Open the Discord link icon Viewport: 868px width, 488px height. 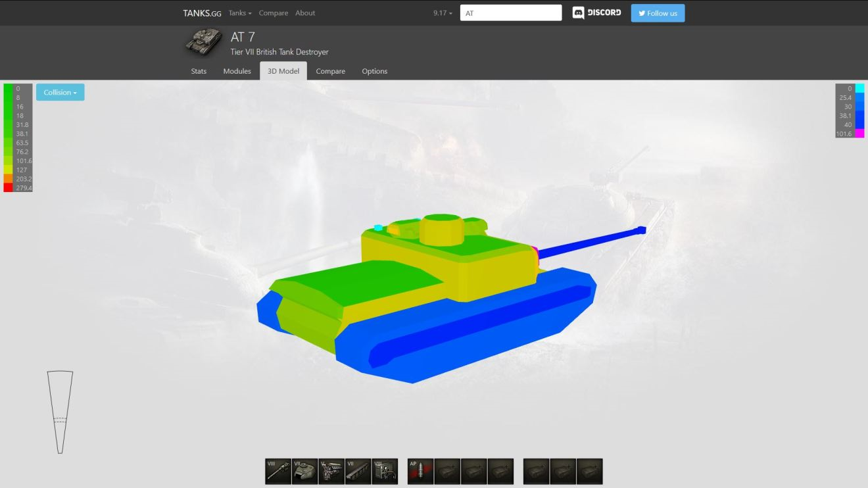[596, 13]
